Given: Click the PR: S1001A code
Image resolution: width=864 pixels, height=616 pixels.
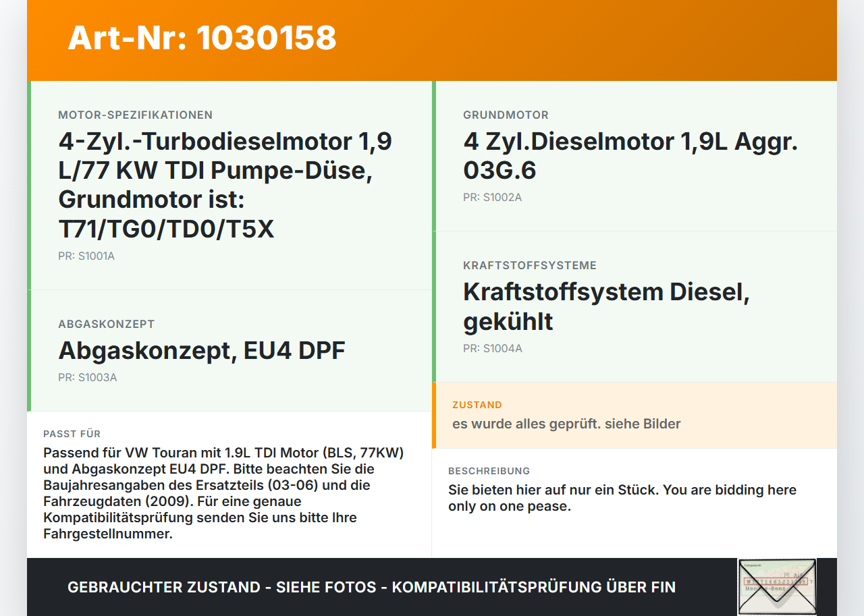Looking at the screenshot, I should click(86, 256).
